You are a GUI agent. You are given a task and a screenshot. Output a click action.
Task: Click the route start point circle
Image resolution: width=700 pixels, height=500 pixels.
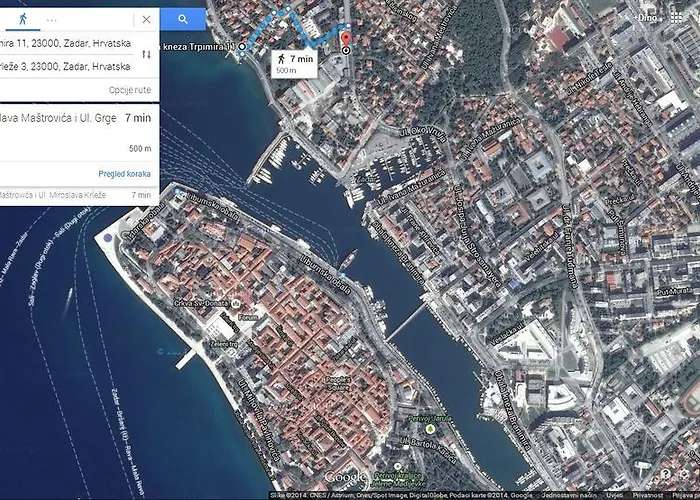pyautogui.click(x=242, y=46)
